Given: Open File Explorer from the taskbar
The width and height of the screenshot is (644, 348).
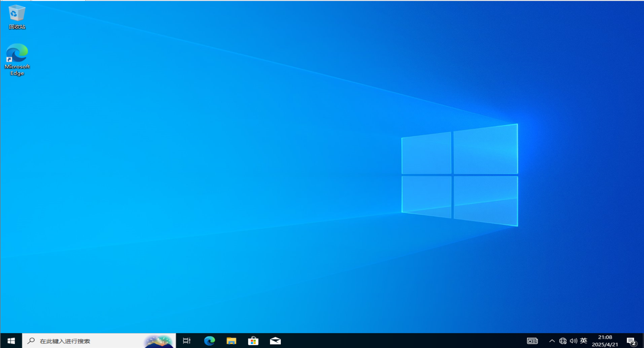Looking at the screenshot, I should (x=231, y=341).
